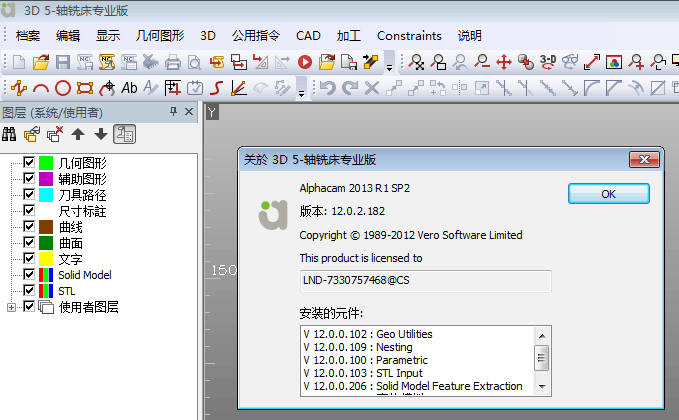Viewport: 679px width, 420px height.
Task: Toggle the layer list options icon
Action: pos(124,134)
